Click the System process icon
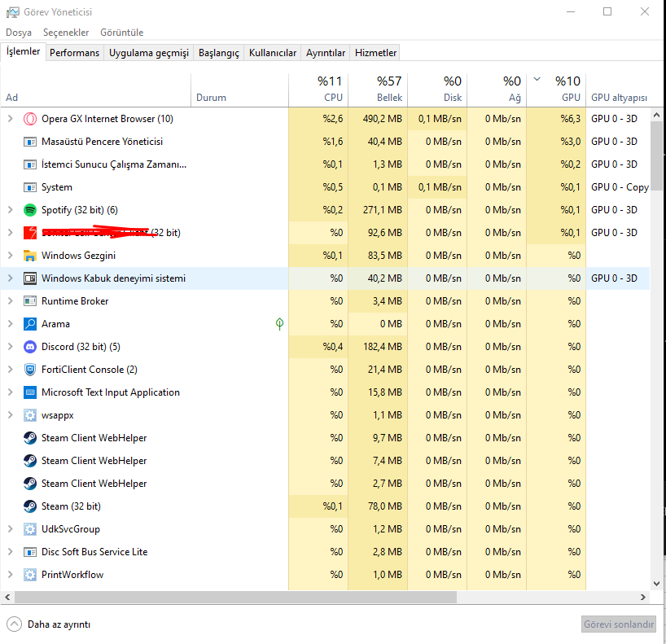This screenshot has height=644, width=666. (x=30, y=187)
